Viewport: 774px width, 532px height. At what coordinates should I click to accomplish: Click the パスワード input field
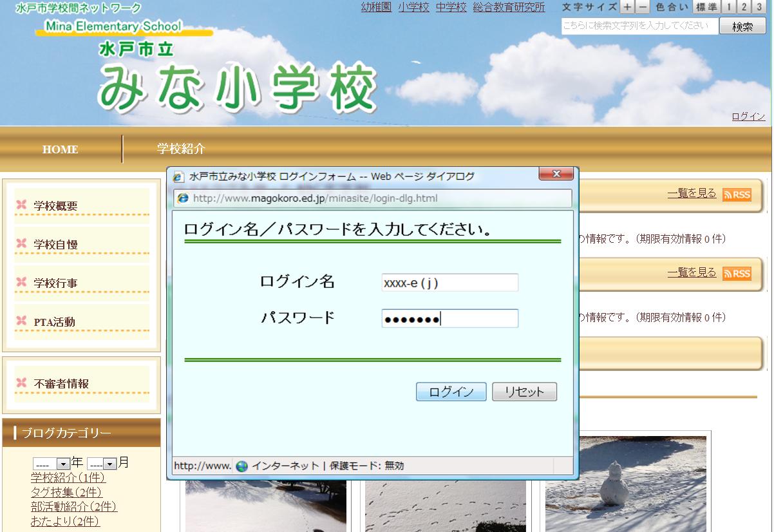tap(450, 319)
